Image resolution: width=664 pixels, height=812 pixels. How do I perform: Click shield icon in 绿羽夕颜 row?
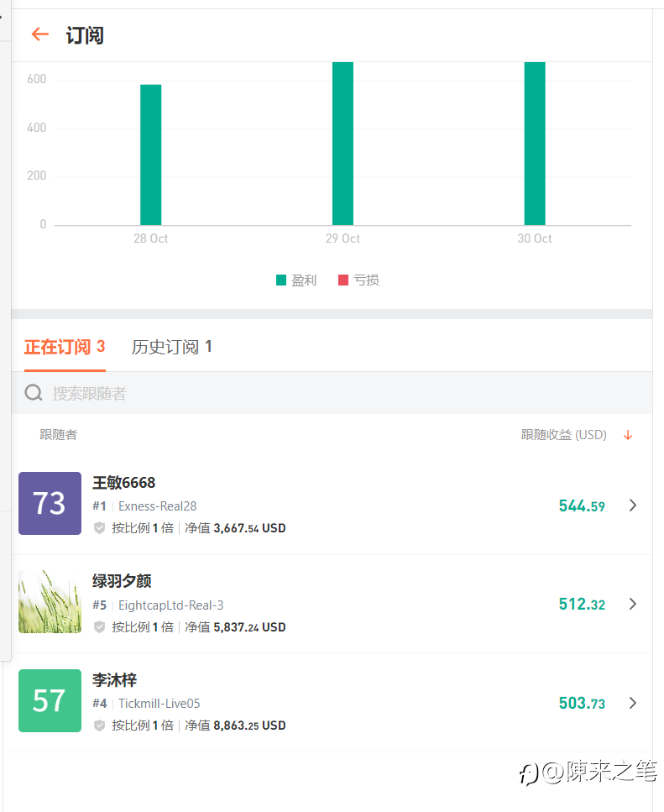point(99,627)
